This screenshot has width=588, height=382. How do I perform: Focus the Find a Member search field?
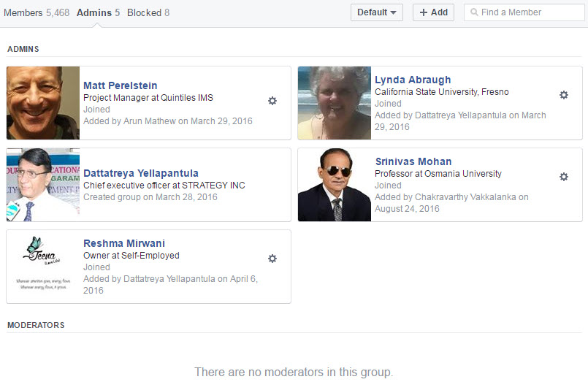click(531, 12)
